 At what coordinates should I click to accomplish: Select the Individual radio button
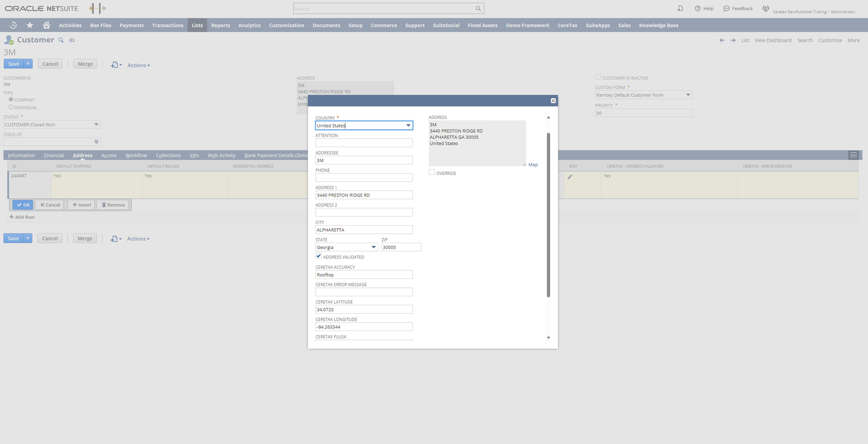point(11,107)
